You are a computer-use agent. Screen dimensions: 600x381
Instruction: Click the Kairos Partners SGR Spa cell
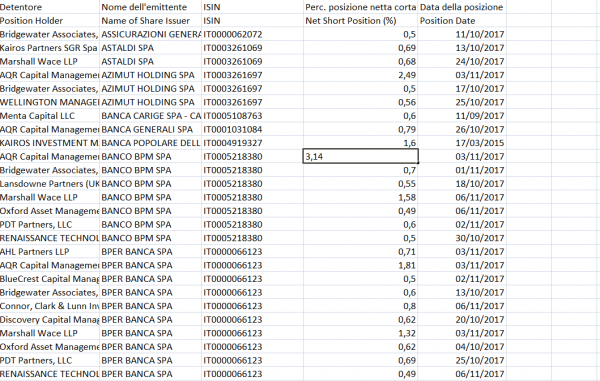click(50, 48)
